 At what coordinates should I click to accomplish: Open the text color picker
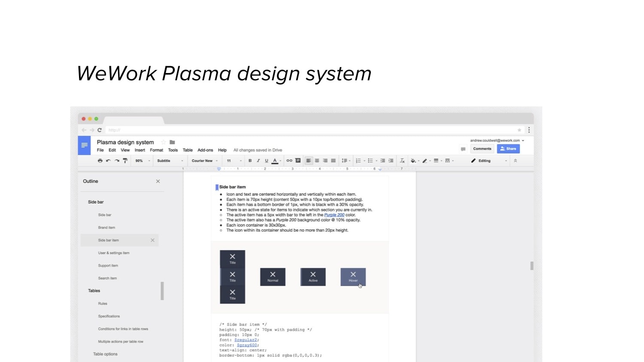click(x=276, y=161)
